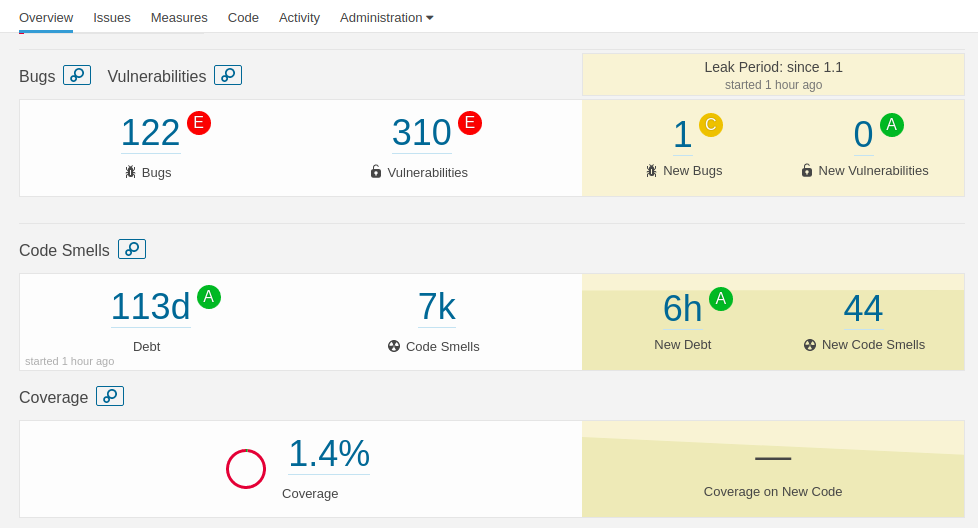The height and width of the screenshot is (528, 978).
Task: Click the yellow C rating on New Bugs
Action: click(711, 125)
